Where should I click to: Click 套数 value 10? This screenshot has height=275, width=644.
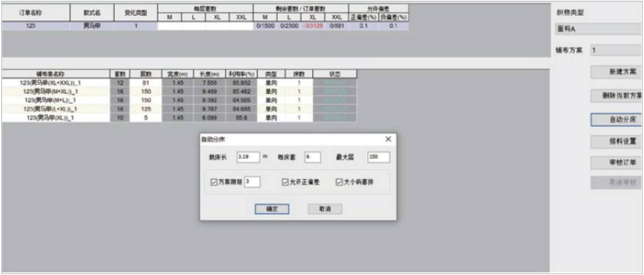(x=120, y=117)
